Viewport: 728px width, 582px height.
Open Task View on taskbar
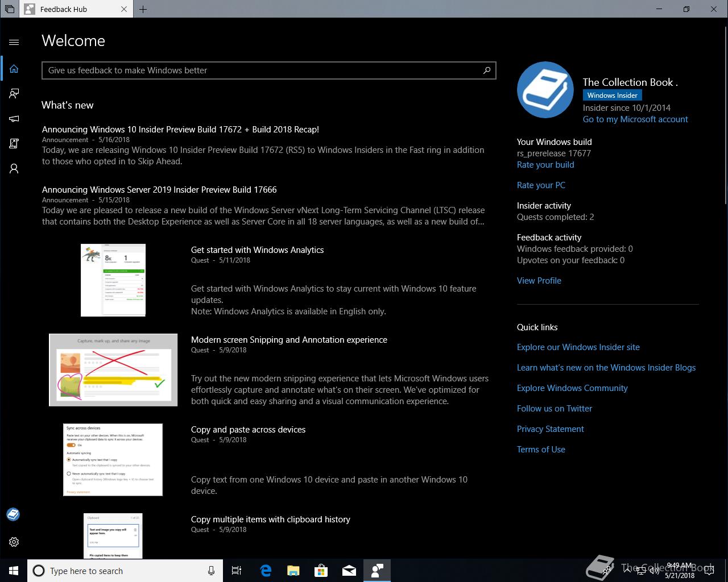(237, 571)
